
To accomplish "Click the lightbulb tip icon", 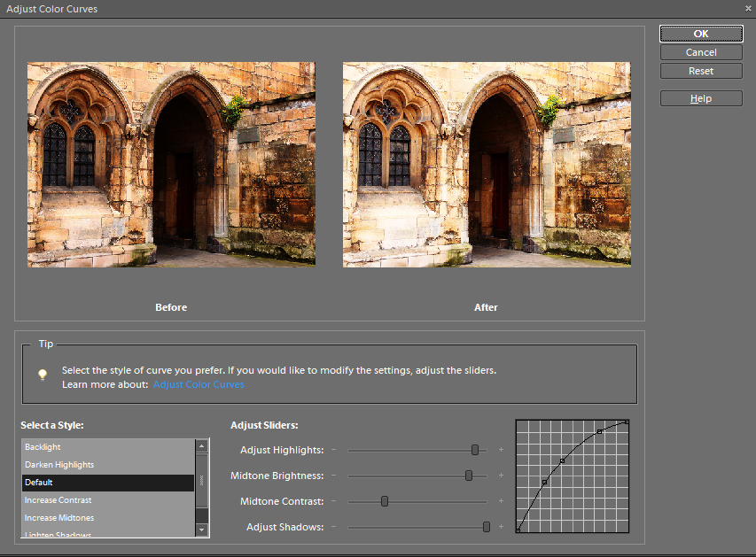I will tap(43, 375).
